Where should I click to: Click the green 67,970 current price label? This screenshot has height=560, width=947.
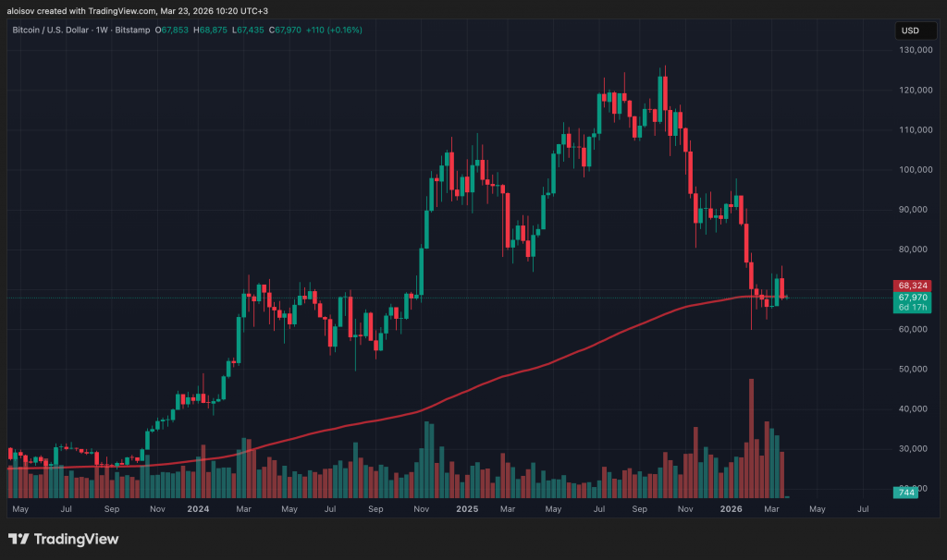(911, 298)
